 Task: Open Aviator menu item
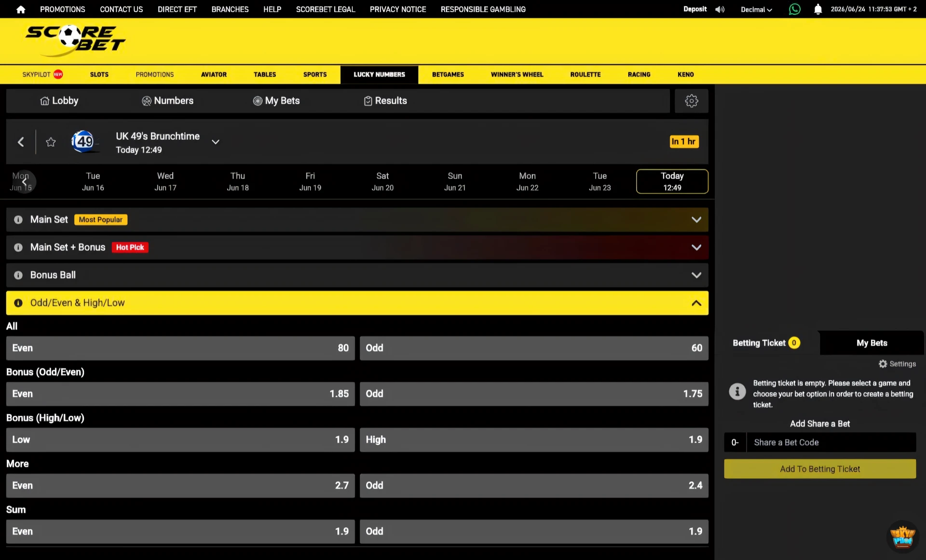214,74
